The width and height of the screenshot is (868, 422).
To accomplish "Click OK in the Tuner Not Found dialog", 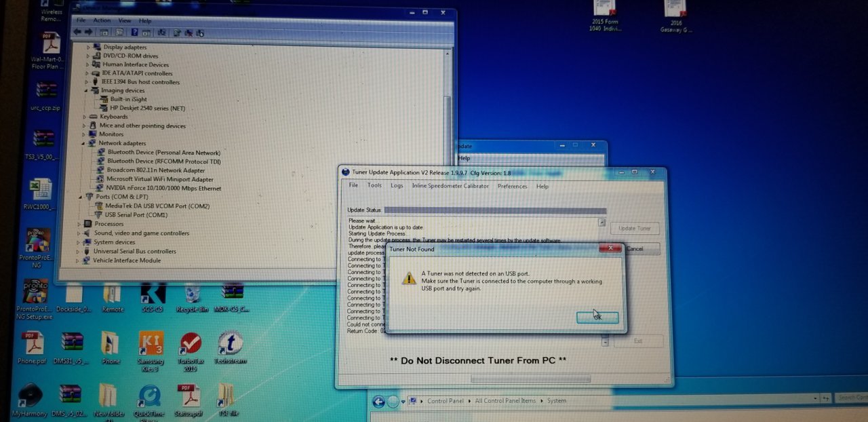I will [597, 317].
